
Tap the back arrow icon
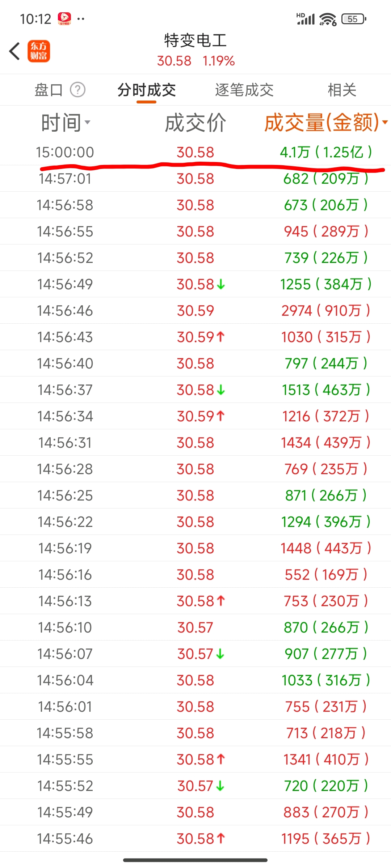pyautogui.click(x=14, y=51)
